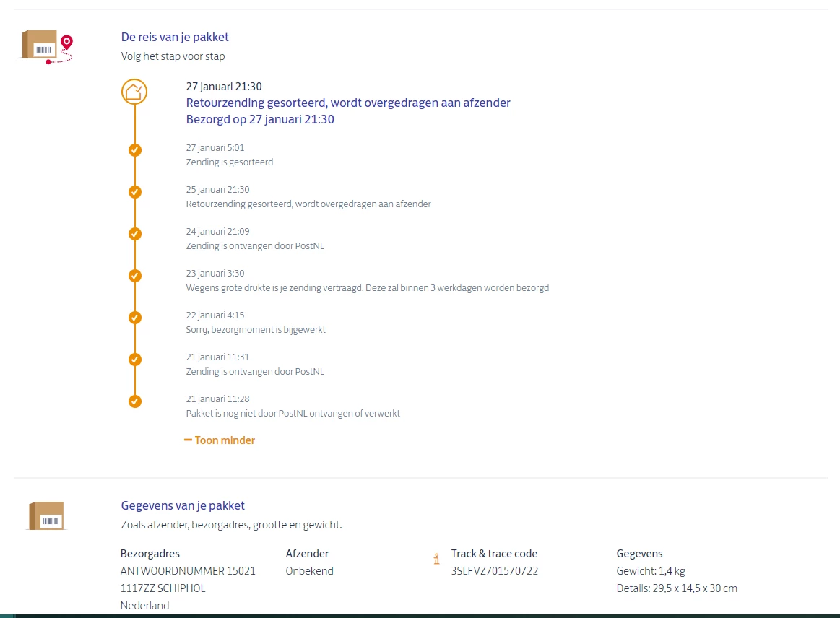
Task: Click the checkmark beside 27 januari 5:01
Action: 135,150
